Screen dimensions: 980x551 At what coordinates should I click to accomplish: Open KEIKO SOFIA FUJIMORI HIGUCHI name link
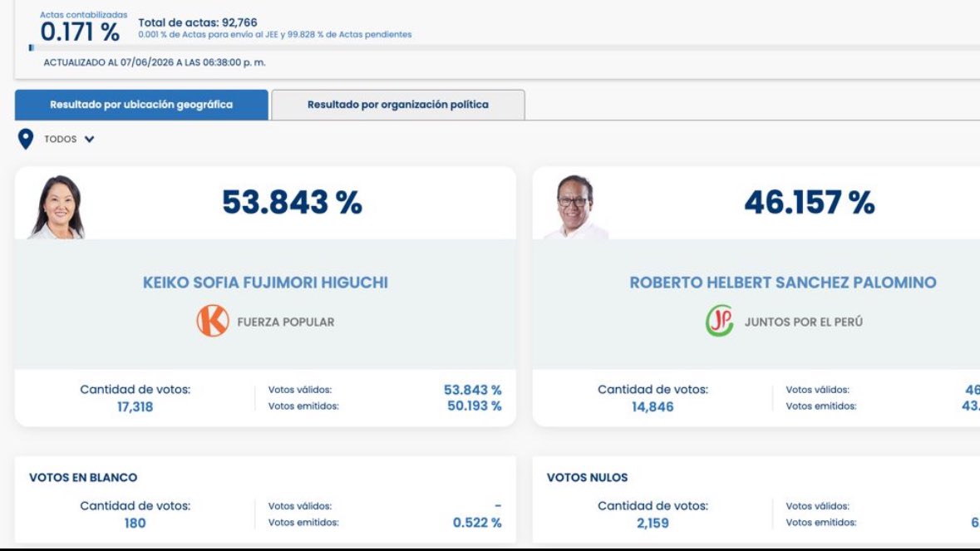pyautogui.click(x=266, y=283)
